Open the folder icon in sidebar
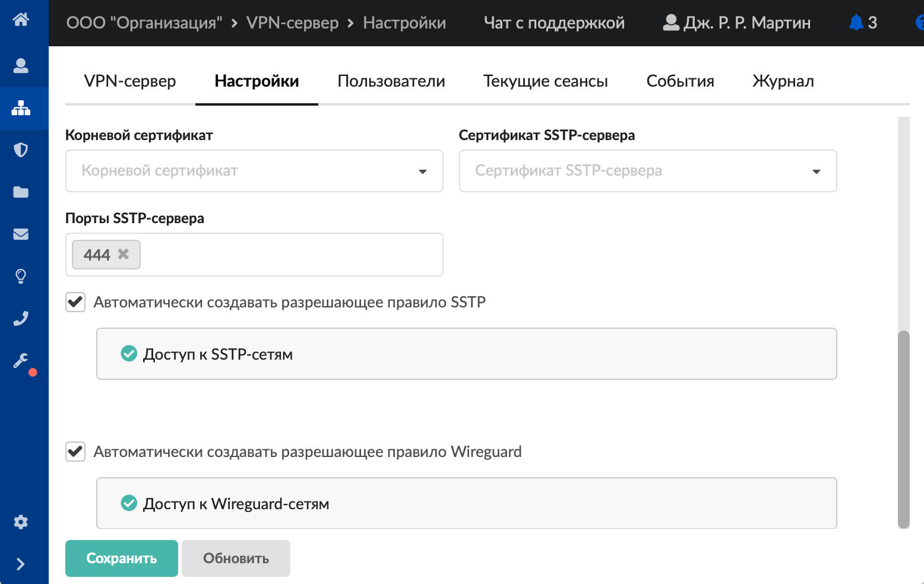 point(21,192)
